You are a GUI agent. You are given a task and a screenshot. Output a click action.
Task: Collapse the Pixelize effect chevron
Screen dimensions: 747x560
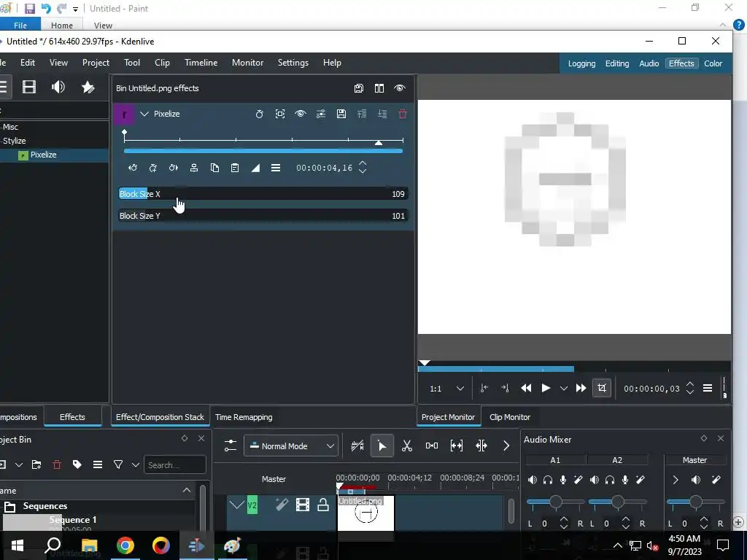tap(144, 114)
